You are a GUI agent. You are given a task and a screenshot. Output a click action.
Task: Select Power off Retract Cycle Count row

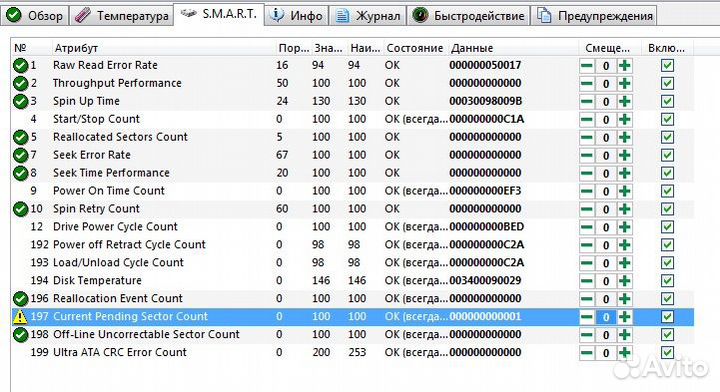[x=352, y=245]
